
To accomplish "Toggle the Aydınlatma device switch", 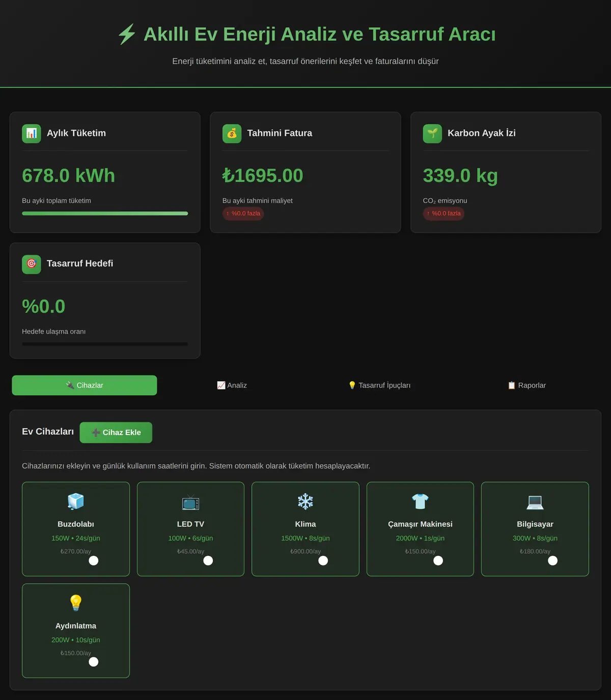I will pyautogui.click(x=94, y=662).
